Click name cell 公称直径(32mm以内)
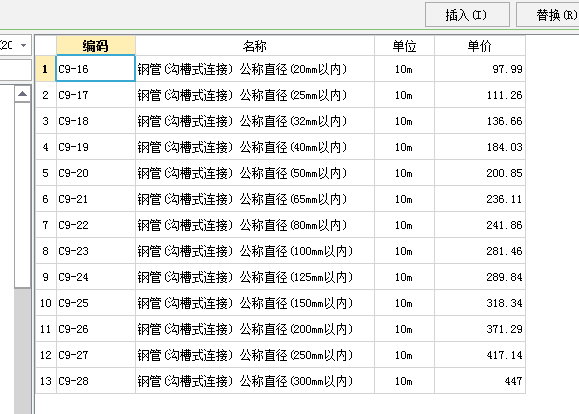This screenshot has height=414, width=579. [x=255, y=121]
